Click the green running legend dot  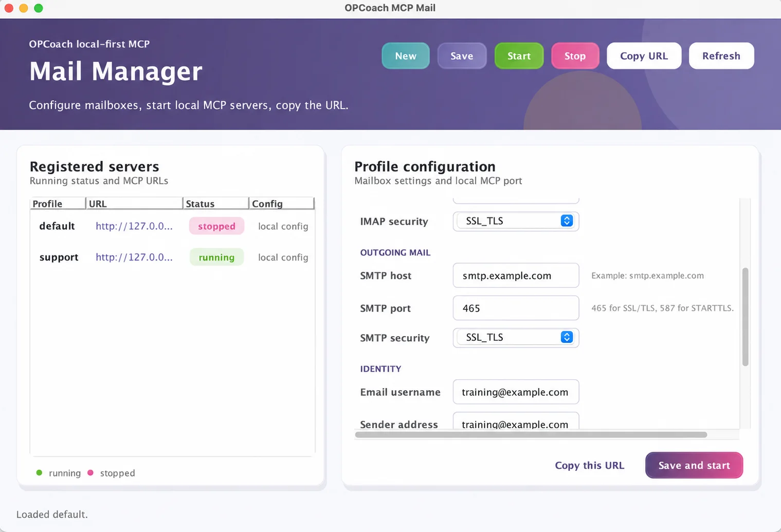(39, 472)
